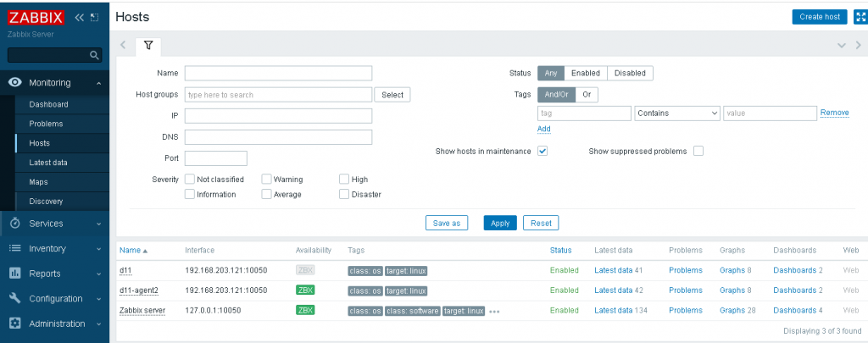Open Latest data link for d11
The width and height of the screenshot is (868, 343).
pos(614,270)
